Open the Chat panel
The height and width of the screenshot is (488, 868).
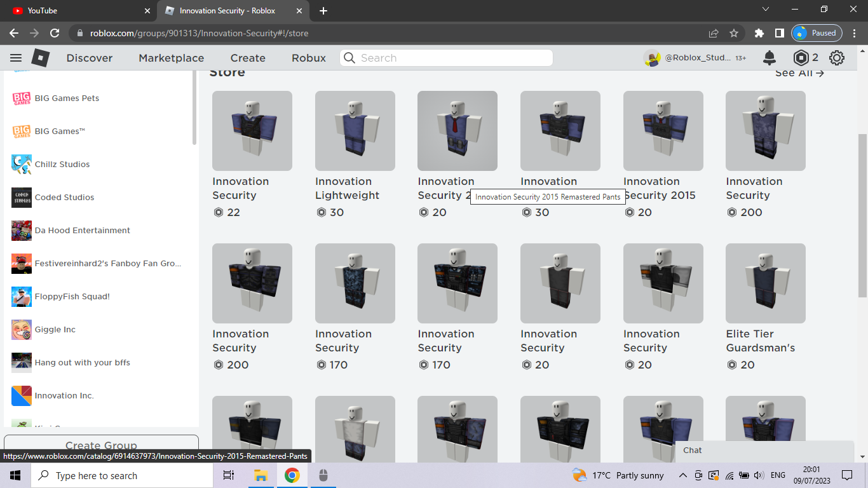tap(765, 451)
